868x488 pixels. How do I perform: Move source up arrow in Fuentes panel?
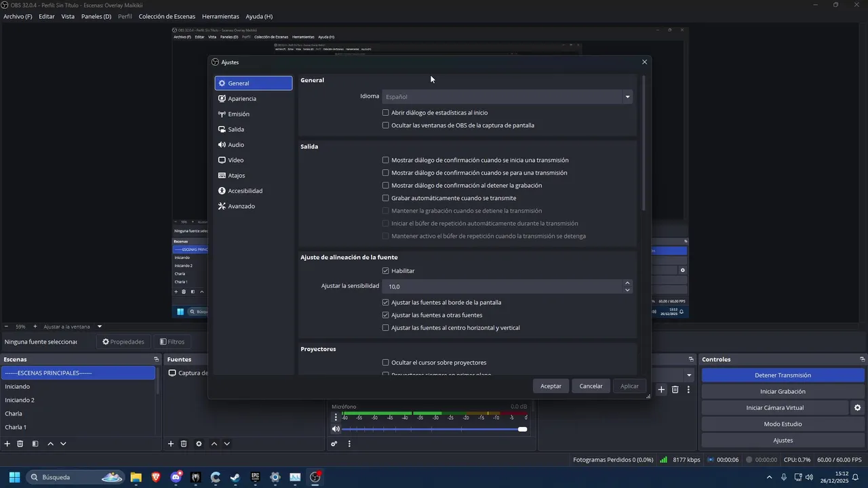(214, 444)
